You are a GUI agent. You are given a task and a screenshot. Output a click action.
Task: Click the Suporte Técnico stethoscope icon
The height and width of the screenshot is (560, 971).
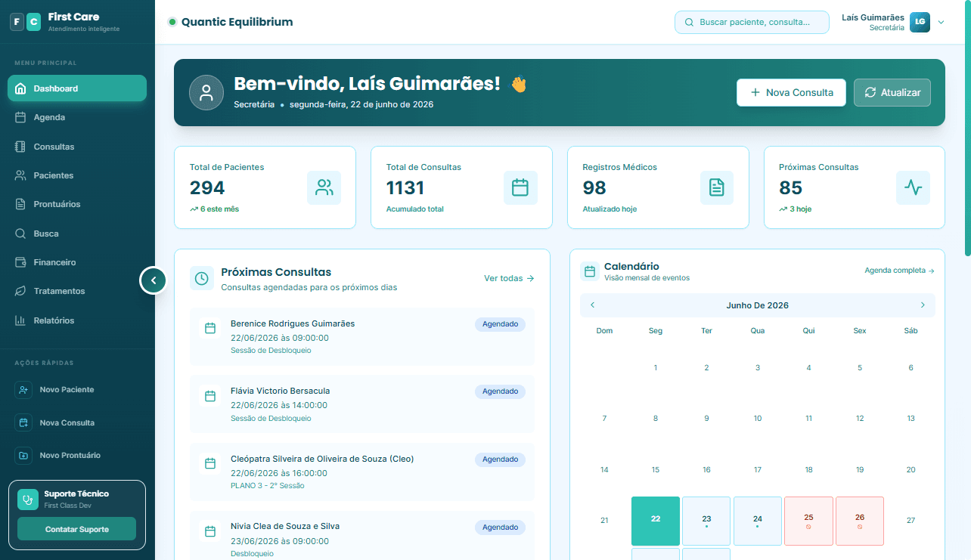28,500
